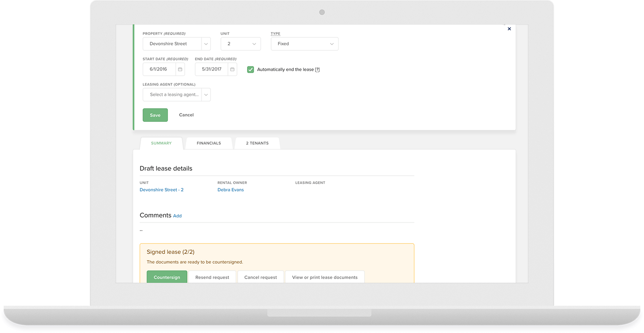Click the Comments heading
The image size is (644, 333).
[155, 215]
